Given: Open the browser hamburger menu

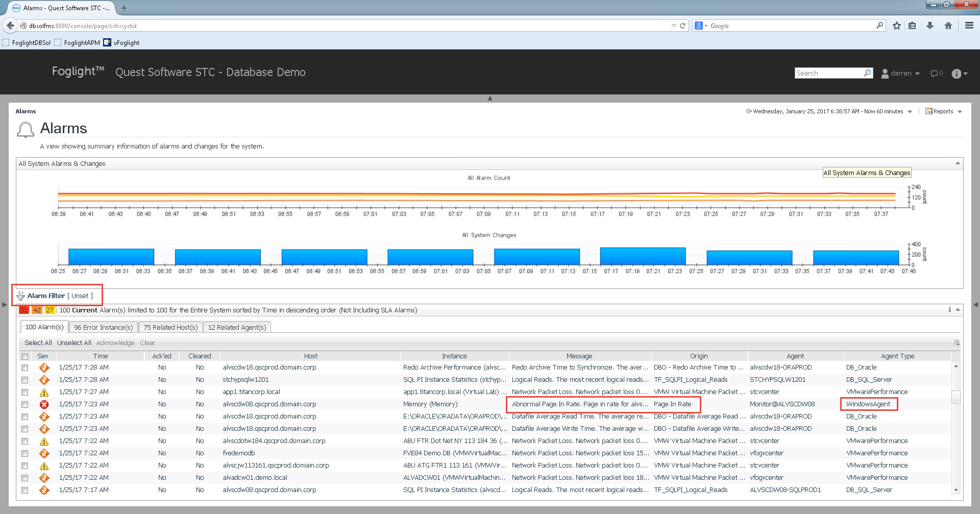Looking at the screenshot, I should [969, 26].
